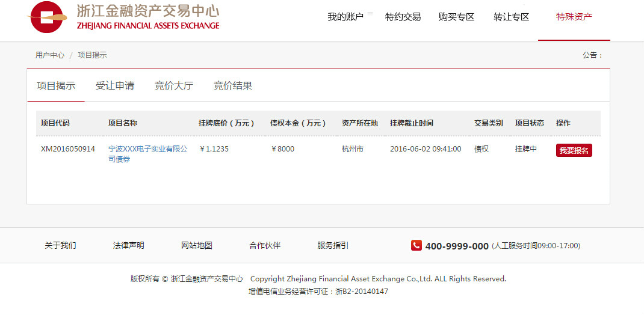This screenshot has height=315, width=644.
Task: Open 合作伙伴 footer link
Action: (265, 246)
